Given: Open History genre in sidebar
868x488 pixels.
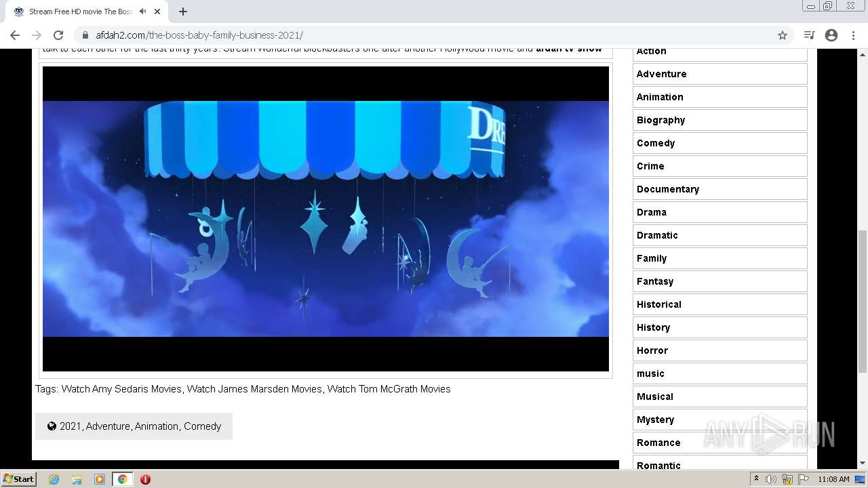Looking at the screenshot, I should tap(719, 327).
